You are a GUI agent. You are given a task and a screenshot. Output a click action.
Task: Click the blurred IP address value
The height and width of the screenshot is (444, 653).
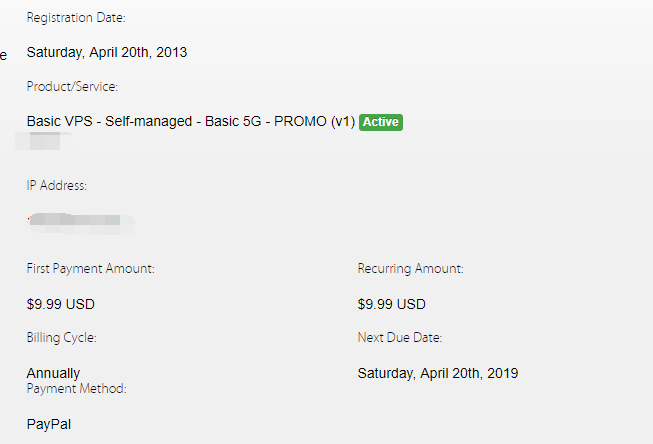80,219
